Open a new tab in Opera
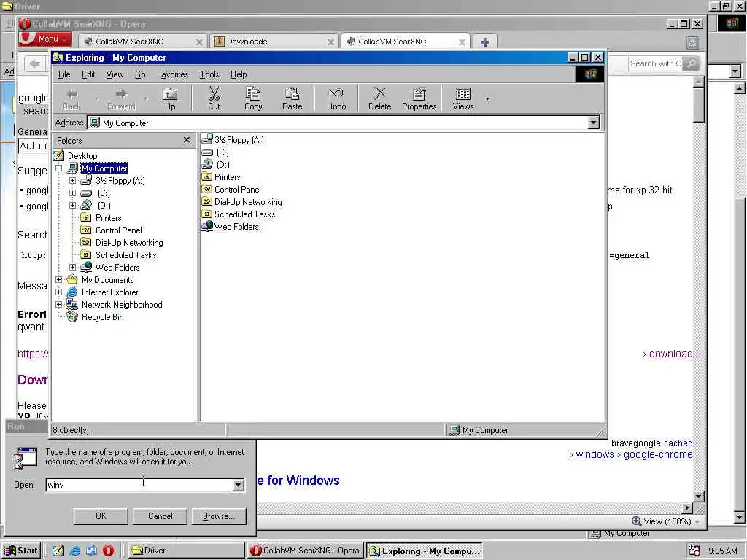The width and height of the screenshot is (747, 560). (x=485, y=42)
